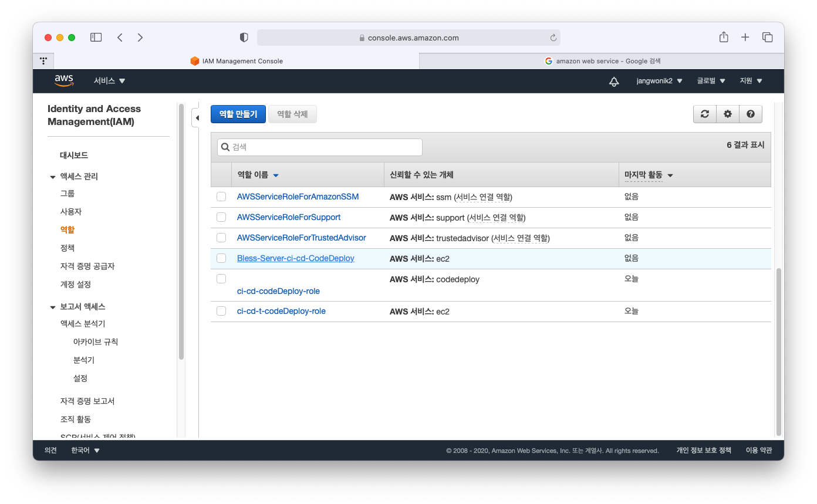Open 분석기 in the sidebar

click(x=84, y=360)
